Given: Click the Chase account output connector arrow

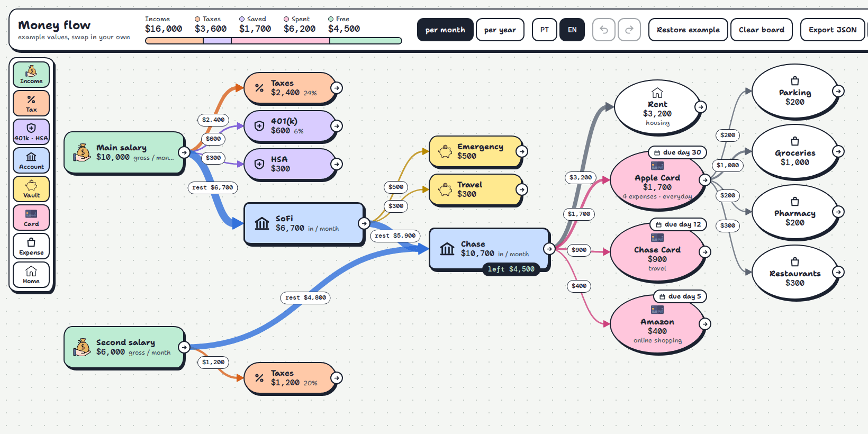Looking at the screenshot, I should (549, 249).
